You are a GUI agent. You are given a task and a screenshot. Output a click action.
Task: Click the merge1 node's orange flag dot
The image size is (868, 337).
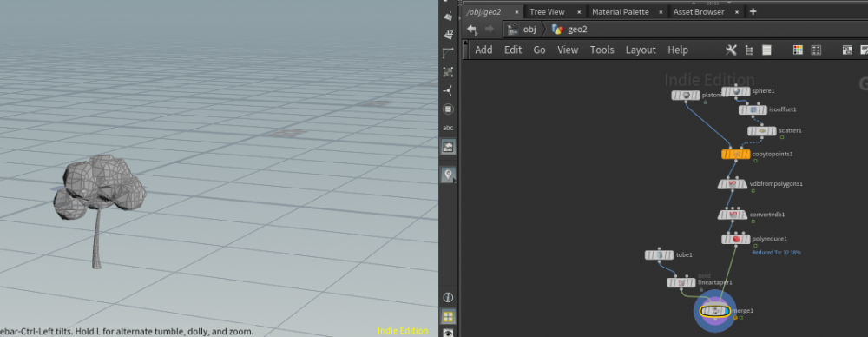coord(735,318)
